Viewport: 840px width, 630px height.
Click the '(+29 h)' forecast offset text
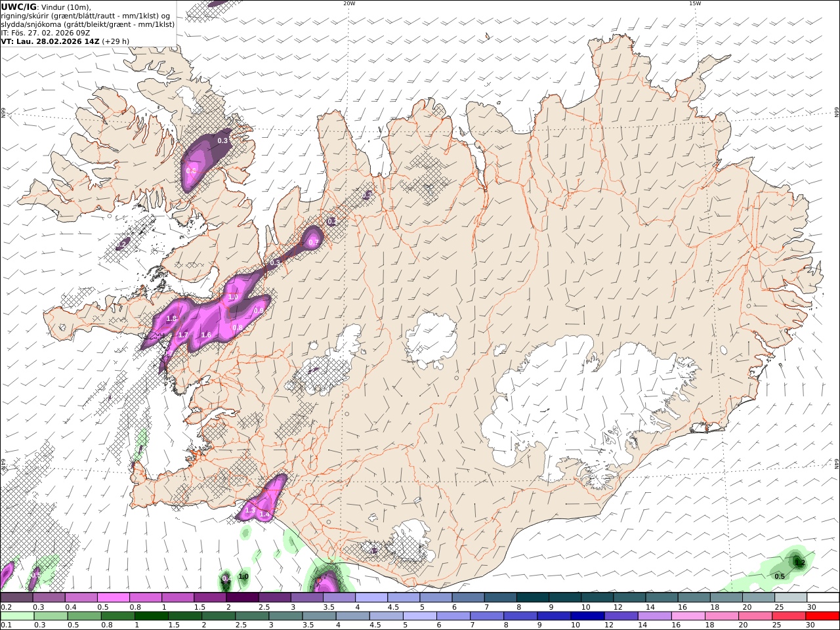coord(115,41)
